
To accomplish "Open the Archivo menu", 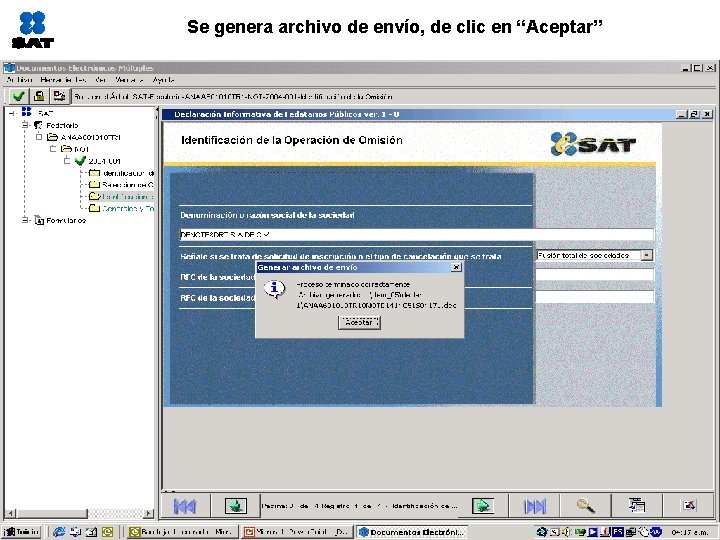I will click(19, 80).
